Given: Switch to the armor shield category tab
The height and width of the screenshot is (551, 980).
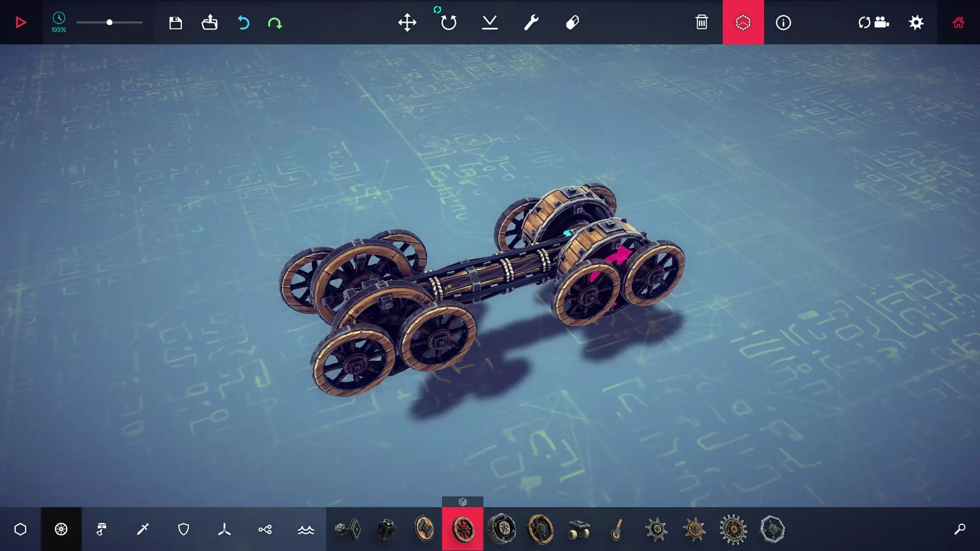Looking at the screenshot, I should [183, 529].
